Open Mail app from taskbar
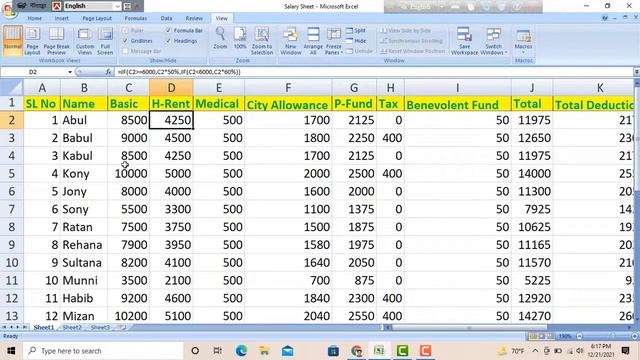 [288, 351]
